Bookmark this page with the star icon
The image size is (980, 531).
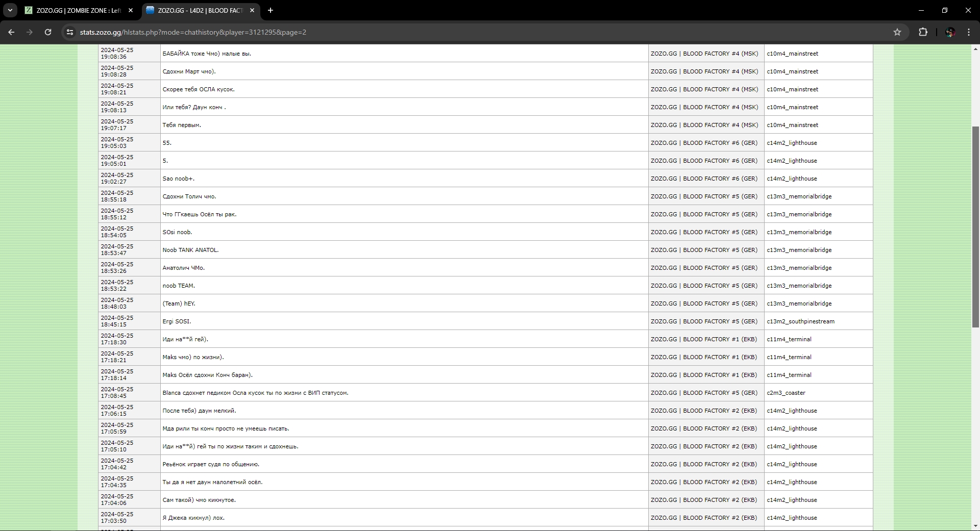coord(897,32)
